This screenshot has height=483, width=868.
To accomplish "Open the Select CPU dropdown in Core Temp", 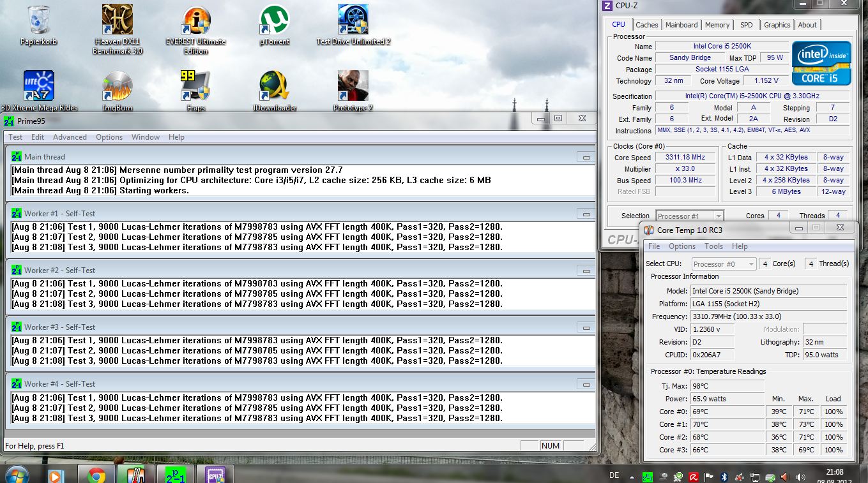I will coord(724,264).
